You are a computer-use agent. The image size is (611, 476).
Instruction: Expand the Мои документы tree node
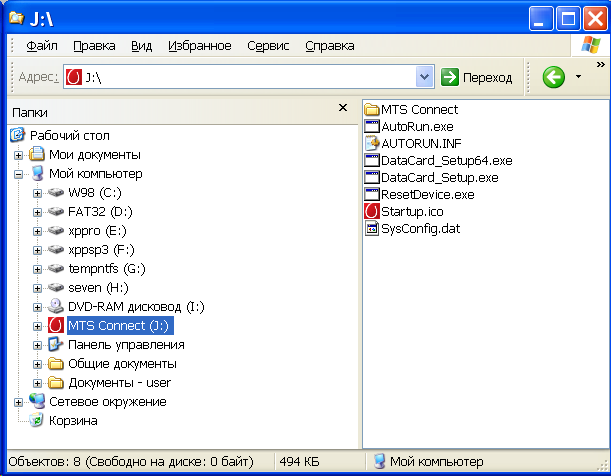click(x=18, y=155)
